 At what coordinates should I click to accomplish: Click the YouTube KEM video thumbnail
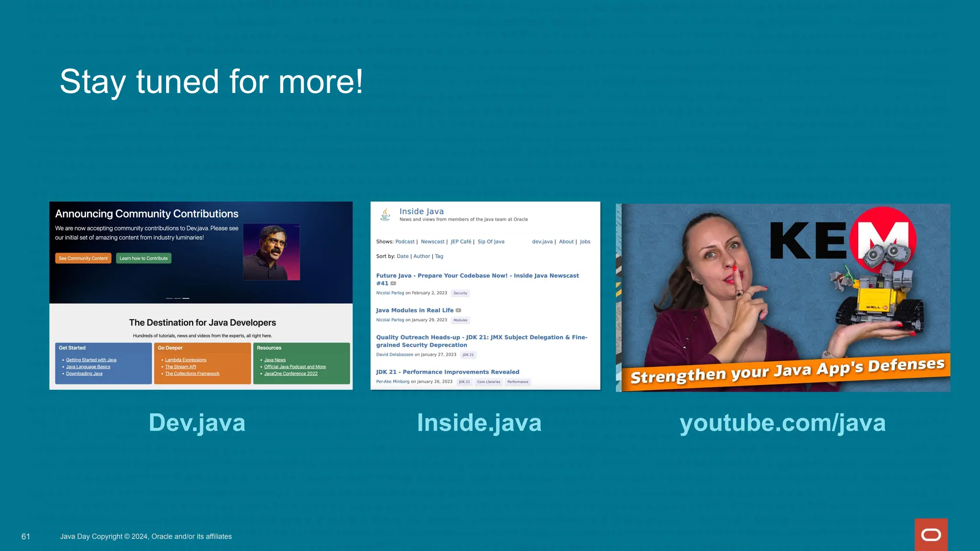tap(783, 298)
